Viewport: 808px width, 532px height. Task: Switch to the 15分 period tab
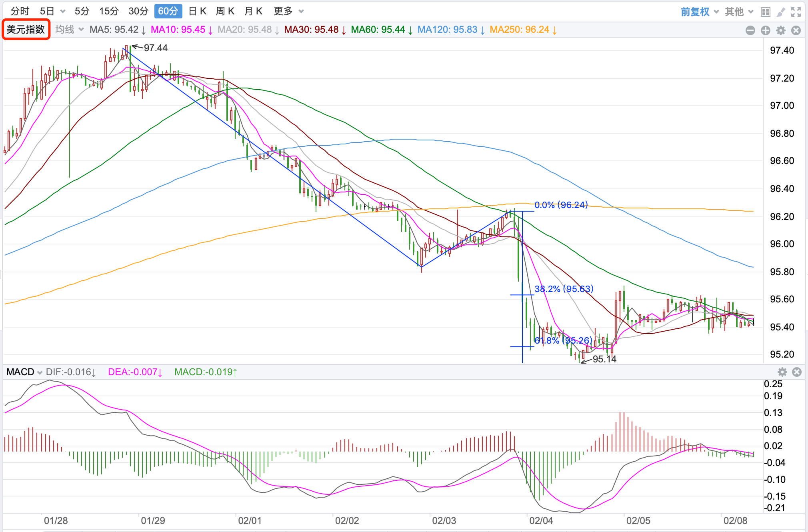click(x=109, y=11)
